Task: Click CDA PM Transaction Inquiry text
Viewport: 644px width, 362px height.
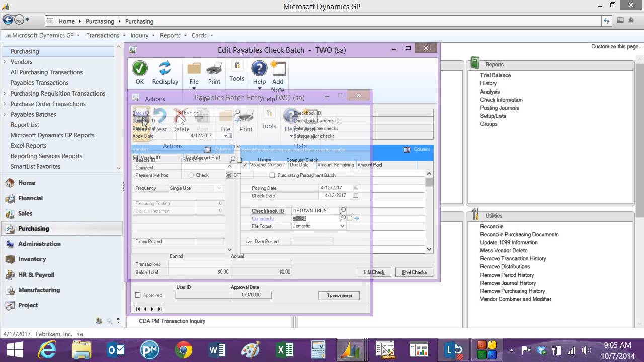Action: pyautogui.click(x=172, y=321)
